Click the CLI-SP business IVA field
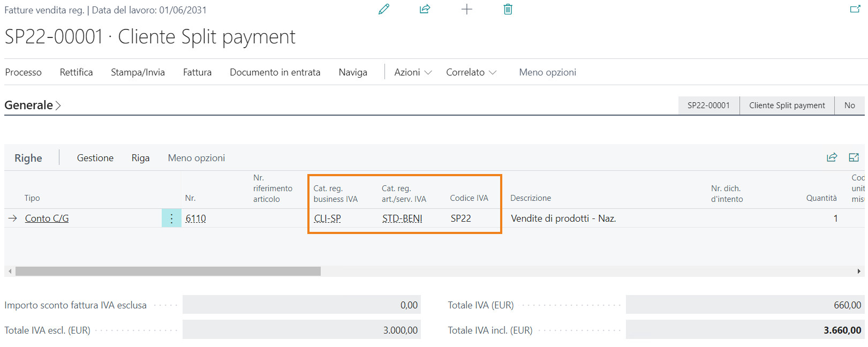Image resolution: width=868 pixels, height=347 pixels. click(x=328, y=218)
